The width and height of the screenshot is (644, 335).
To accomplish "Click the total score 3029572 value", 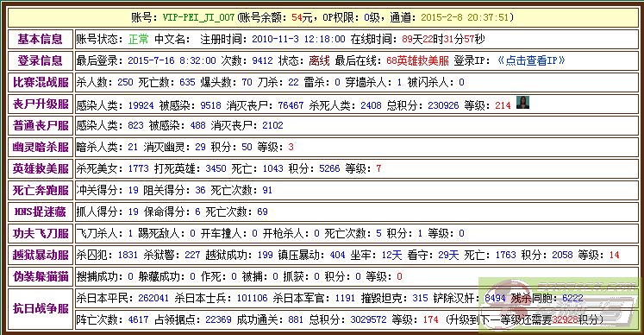I will (x=368, y=319).
